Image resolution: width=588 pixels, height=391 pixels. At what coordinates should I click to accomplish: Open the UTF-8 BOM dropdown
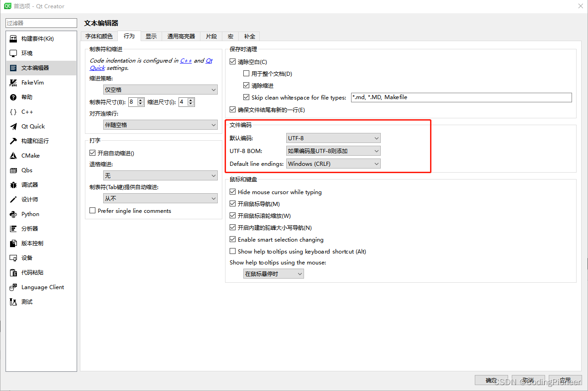[333, 151]
